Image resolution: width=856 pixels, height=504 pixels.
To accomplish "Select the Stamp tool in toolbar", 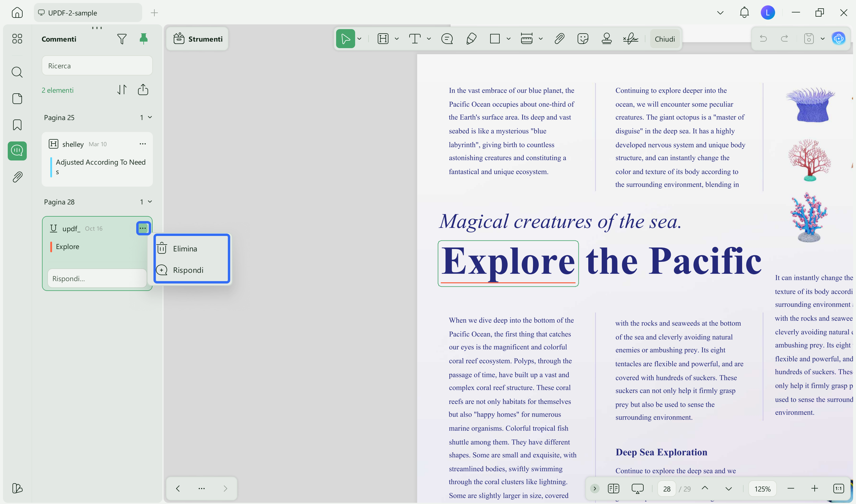I will tap(606, 39).
